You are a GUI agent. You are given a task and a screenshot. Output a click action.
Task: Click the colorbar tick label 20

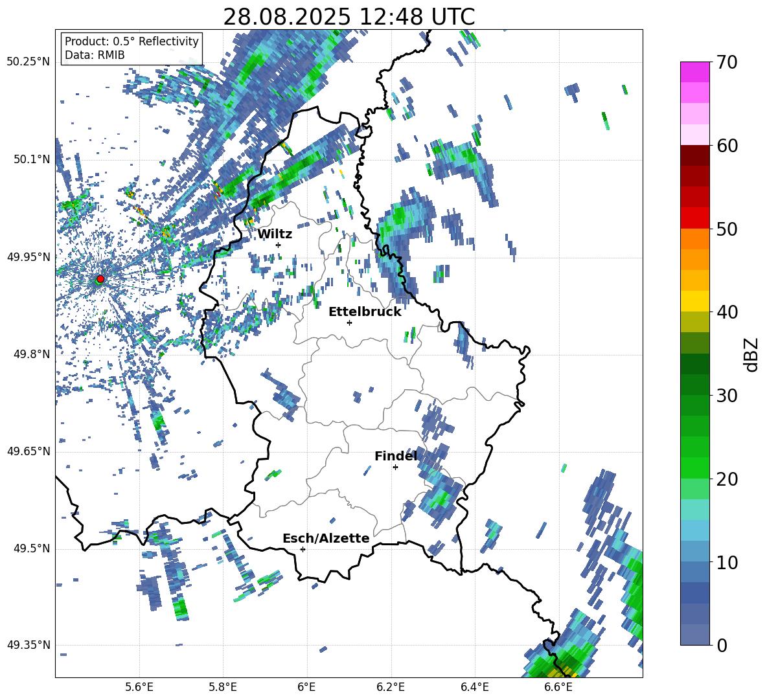tap(727, 479)
